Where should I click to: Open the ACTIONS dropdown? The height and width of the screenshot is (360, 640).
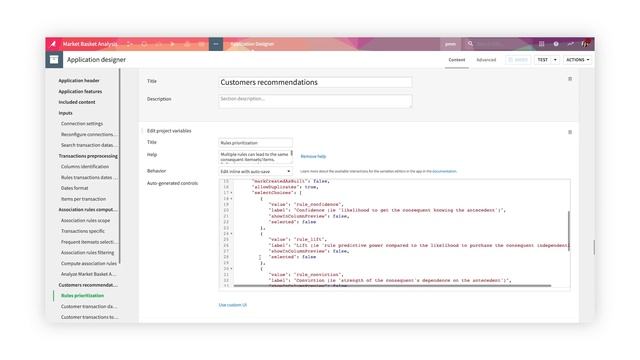[578, 60]
